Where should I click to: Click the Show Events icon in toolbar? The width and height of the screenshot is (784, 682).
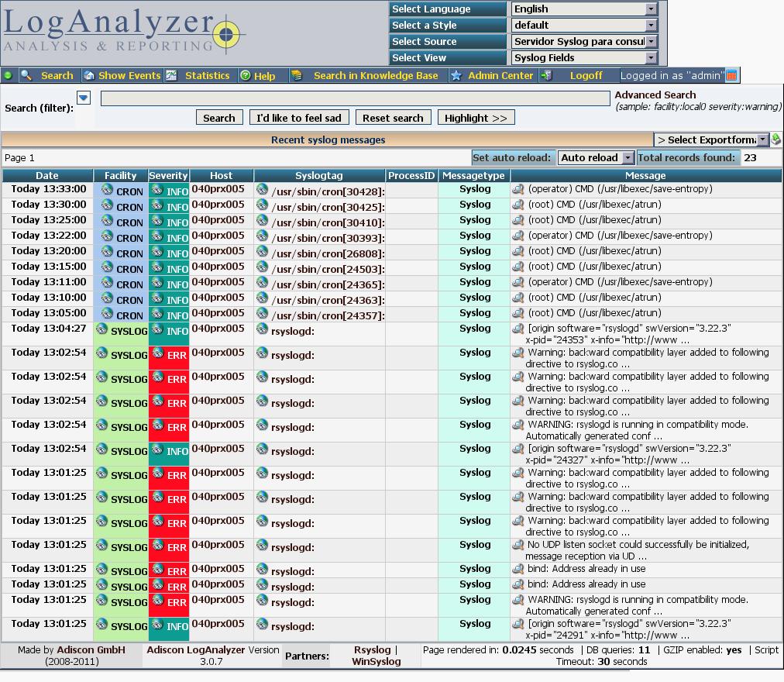pyautogui.click(x=89, y=75)
